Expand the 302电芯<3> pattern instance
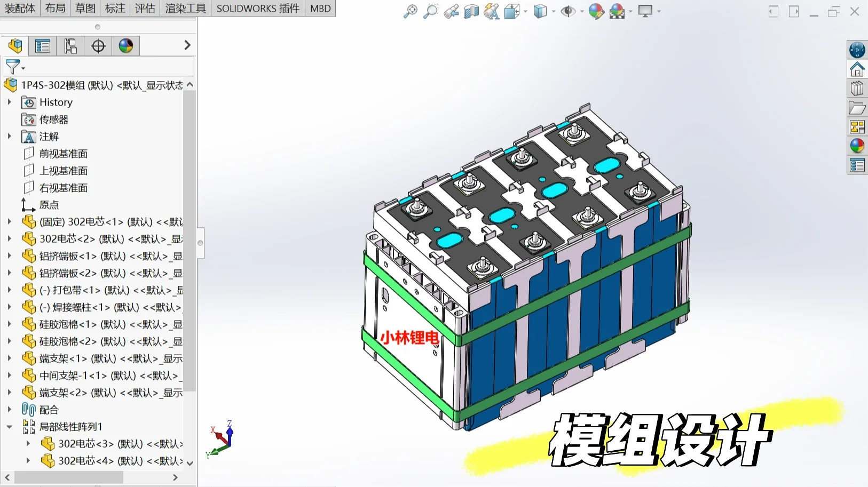Image resolution: width=868 pixels, height=487 pixels. pos(28,443)
